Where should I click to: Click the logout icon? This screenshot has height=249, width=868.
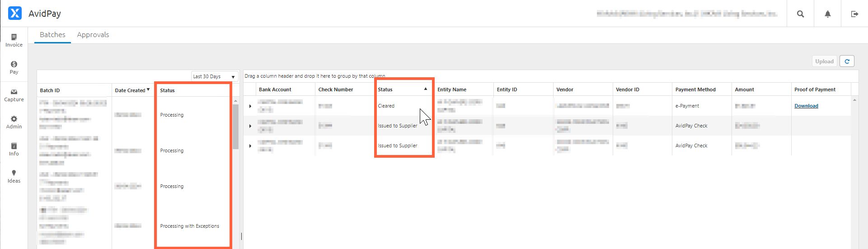(x=854, y=14)
